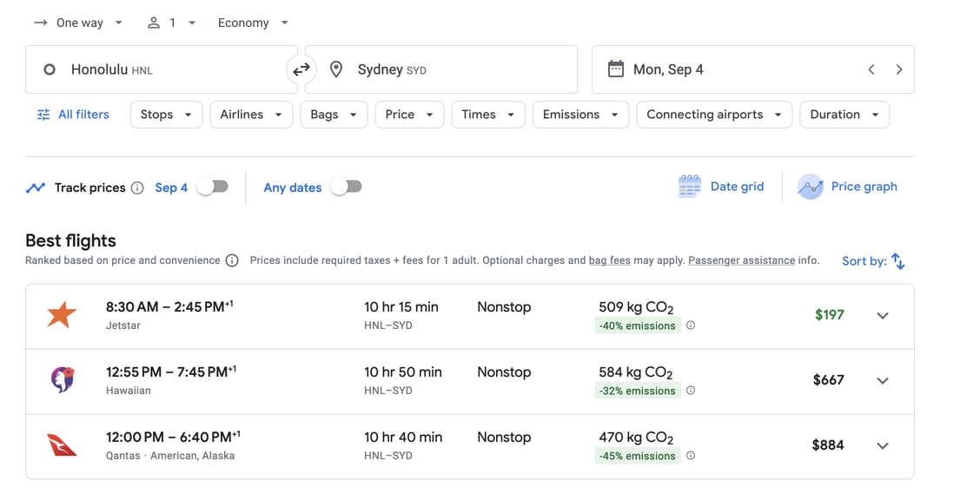Click the Track prices info icon
Image resolution: width=980 pixels, height=500 pixels.
pos(137,187)
